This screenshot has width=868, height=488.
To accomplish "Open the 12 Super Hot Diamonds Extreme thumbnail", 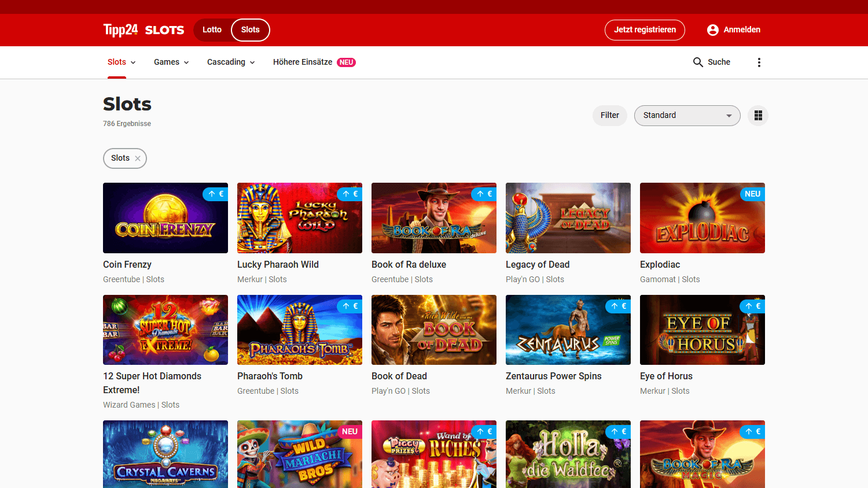I will pyautogui.click(x=165, y=330).
